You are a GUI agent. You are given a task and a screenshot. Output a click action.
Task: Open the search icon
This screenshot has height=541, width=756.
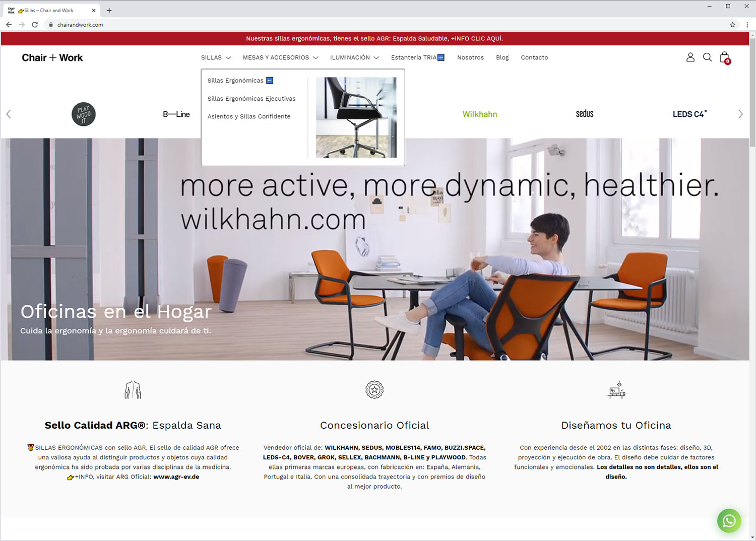tap(707, 57)
